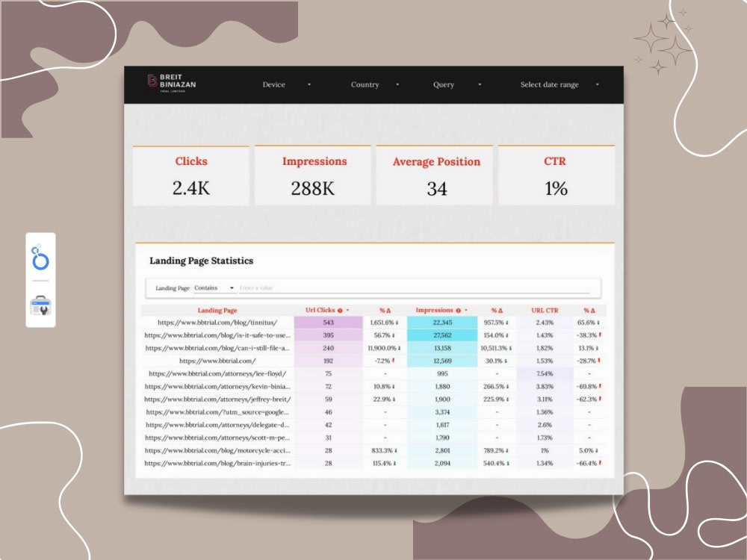Click the 27,562 impressions cell

[x=442, y=335]
